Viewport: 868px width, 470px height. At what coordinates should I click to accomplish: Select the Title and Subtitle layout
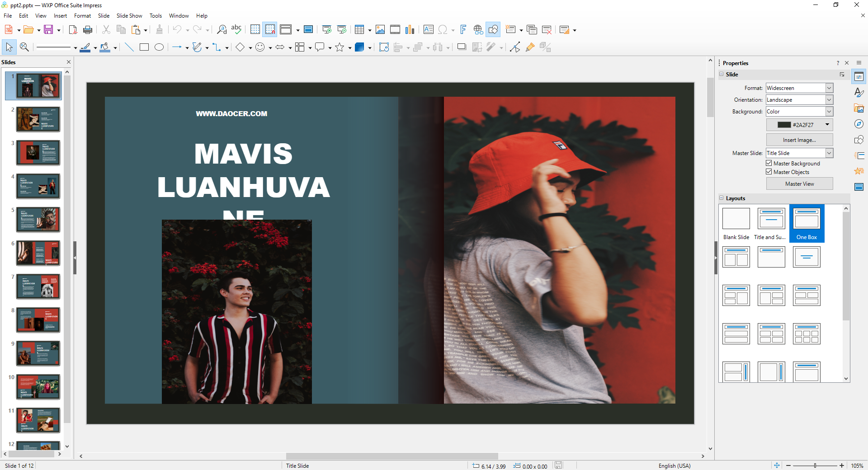[771, 224]
